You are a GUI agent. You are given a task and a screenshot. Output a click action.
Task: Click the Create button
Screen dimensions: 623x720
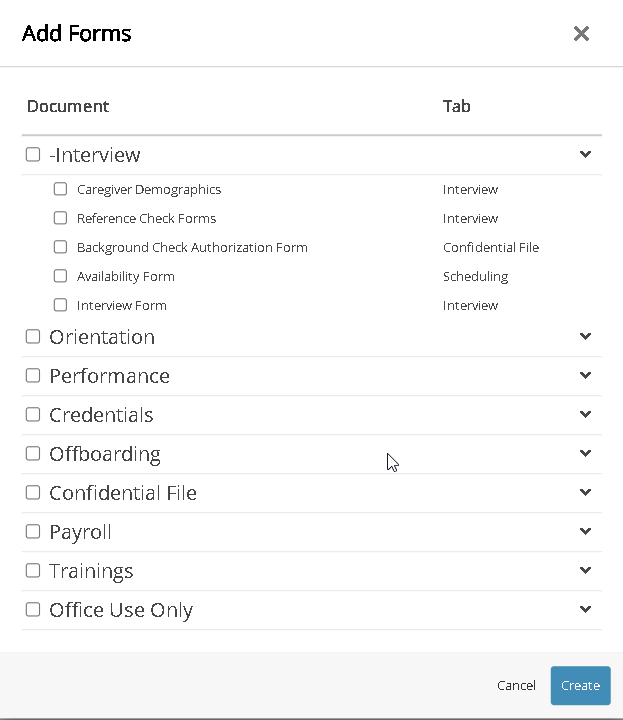pyautogui.click(x=580, y=685)
